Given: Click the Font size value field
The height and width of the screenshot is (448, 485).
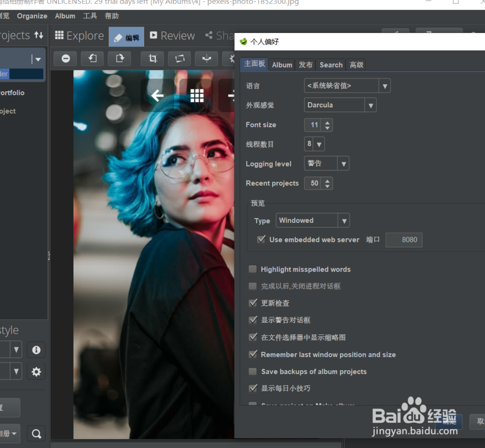Looking at the screenshot, I should (314, 125).
